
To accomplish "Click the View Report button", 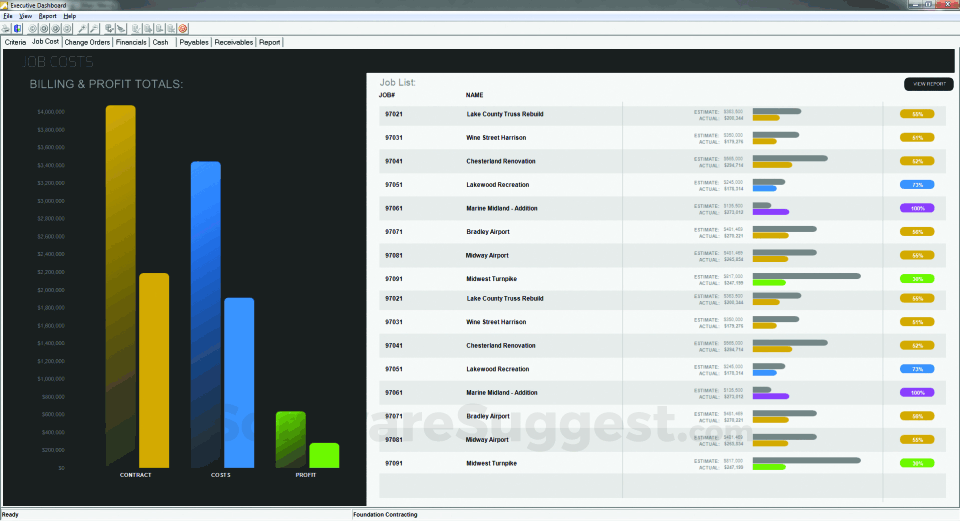I will 929,84.
